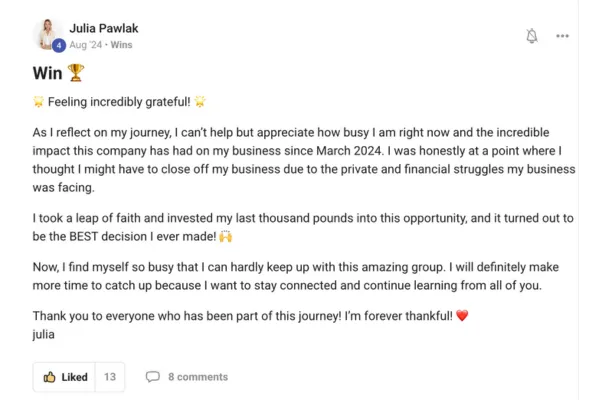Click the Feeling incredibly grateful line
Image resolution: width=600 pixels, height=400 pixels.
[x=119, y=102]
